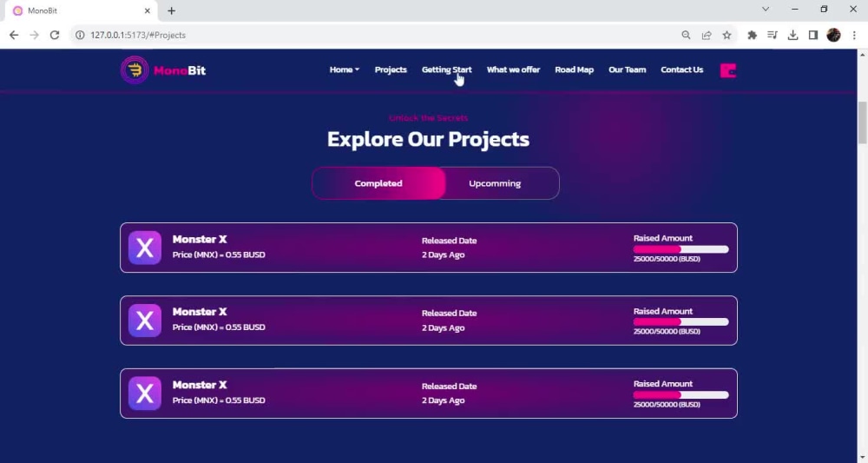
Task: Click the third card's Monster X title
Action: 200,385
